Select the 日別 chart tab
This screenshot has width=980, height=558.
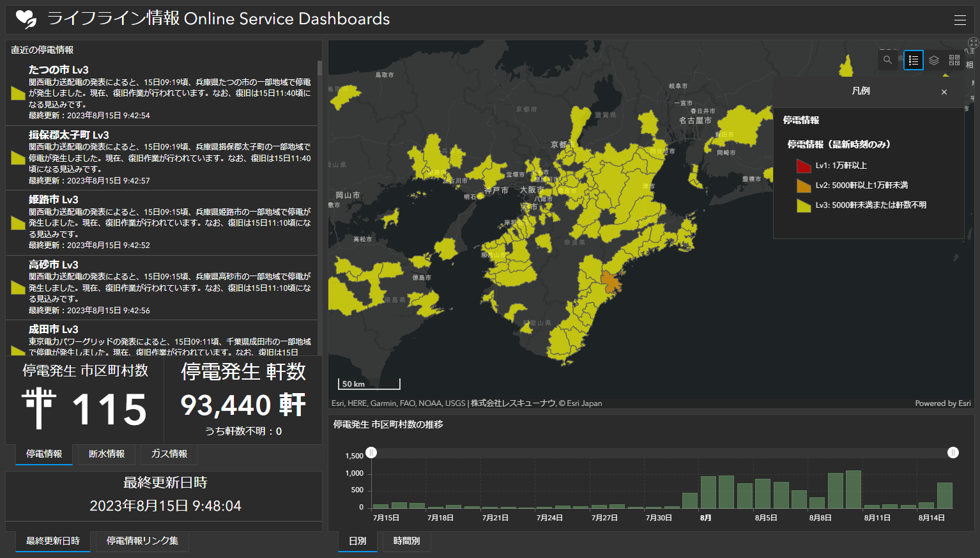[x=358, y=541]
